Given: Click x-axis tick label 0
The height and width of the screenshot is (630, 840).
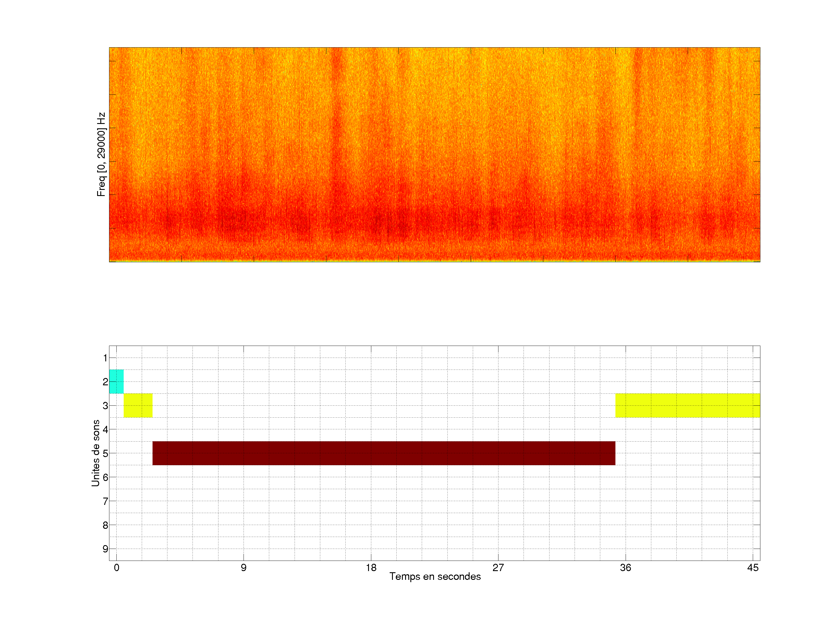Looking at the screenshot, I should [117, 568].
